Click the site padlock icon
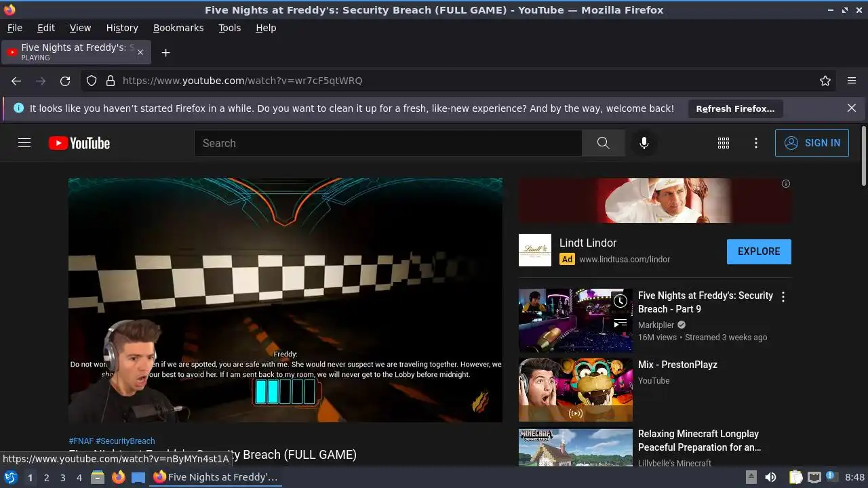 (x=111, y=81)
